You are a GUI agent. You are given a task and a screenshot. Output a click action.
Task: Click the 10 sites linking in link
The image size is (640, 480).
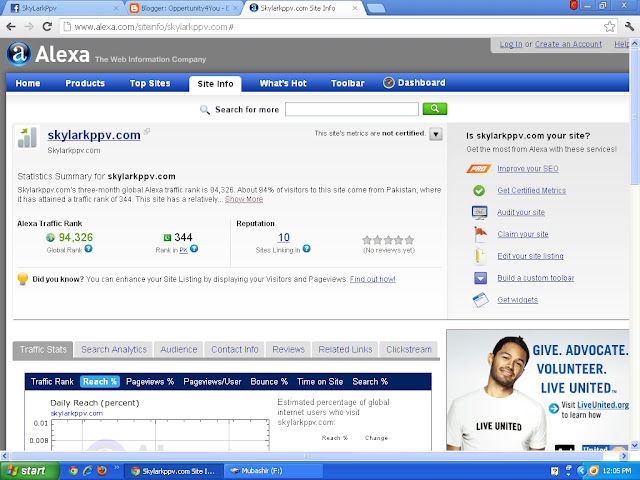tap(284, 238)
